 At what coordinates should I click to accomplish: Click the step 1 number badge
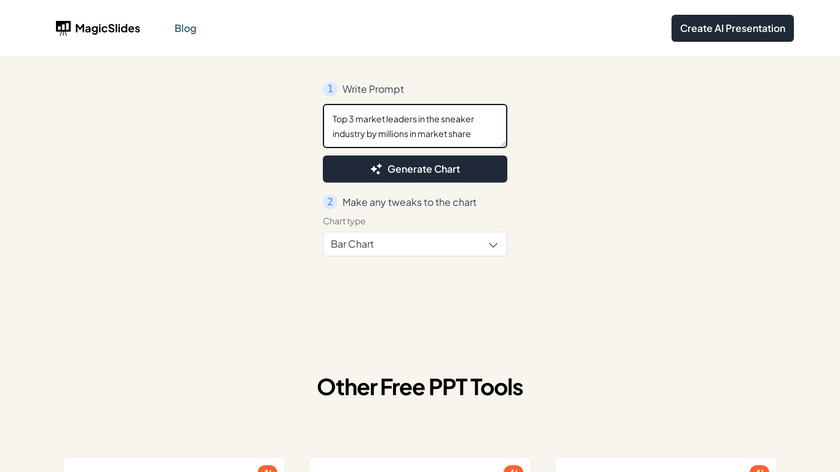[330, 89]
